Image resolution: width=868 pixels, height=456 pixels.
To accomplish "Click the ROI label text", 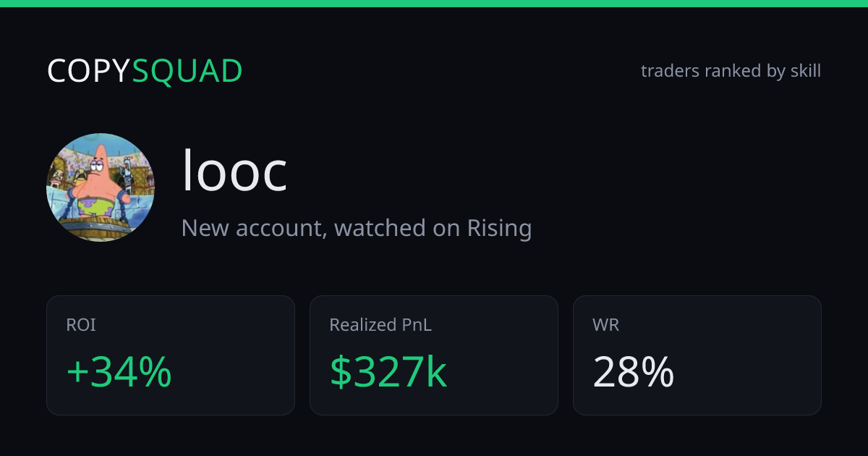I will (x=81, y=325).
